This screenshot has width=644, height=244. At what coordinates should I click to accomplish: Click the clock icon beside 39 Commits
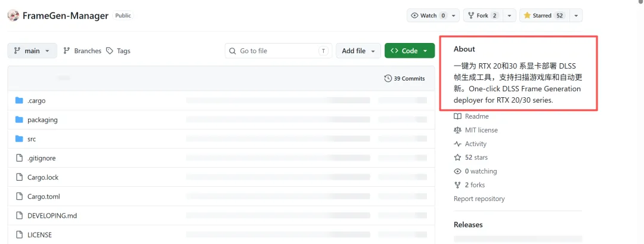tap(388, 79)
